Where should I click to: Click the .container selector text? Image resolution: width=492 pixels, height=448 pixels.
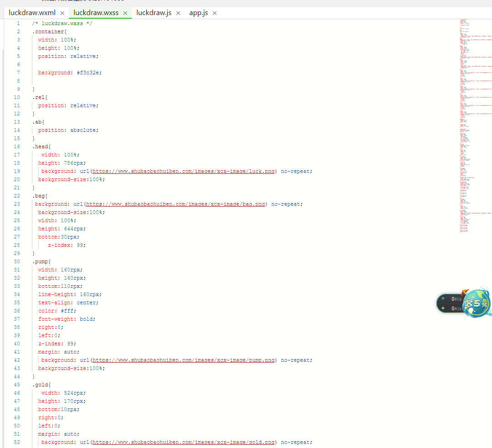tap(49, 32)
